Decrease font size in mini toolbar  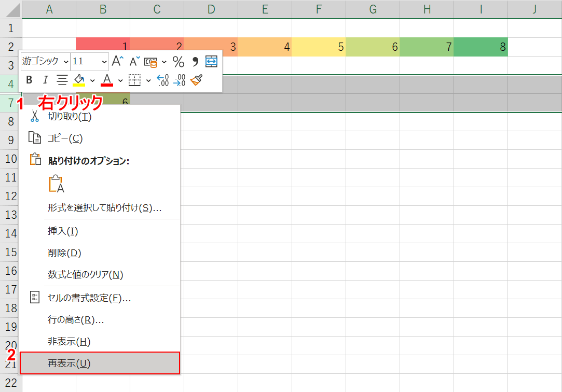[x=134, y=61]
